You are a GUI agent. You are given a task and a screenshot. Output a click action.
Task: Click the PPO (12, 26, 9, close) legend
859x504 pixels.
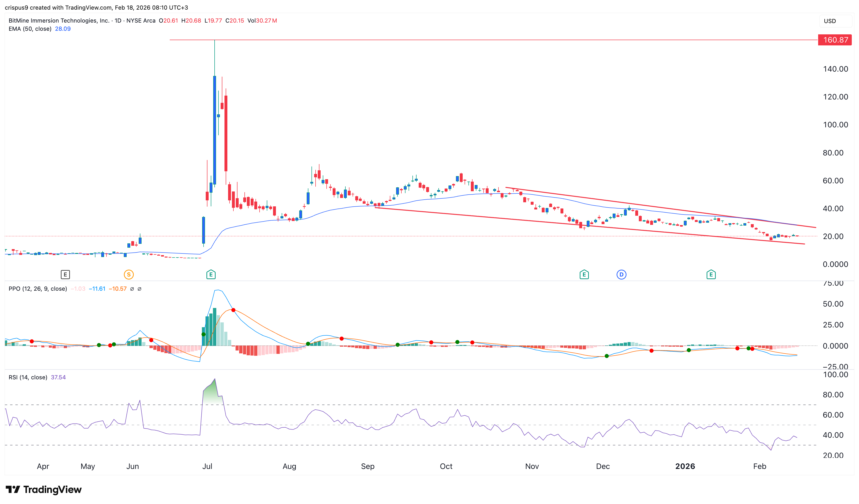tap(38, 289)
